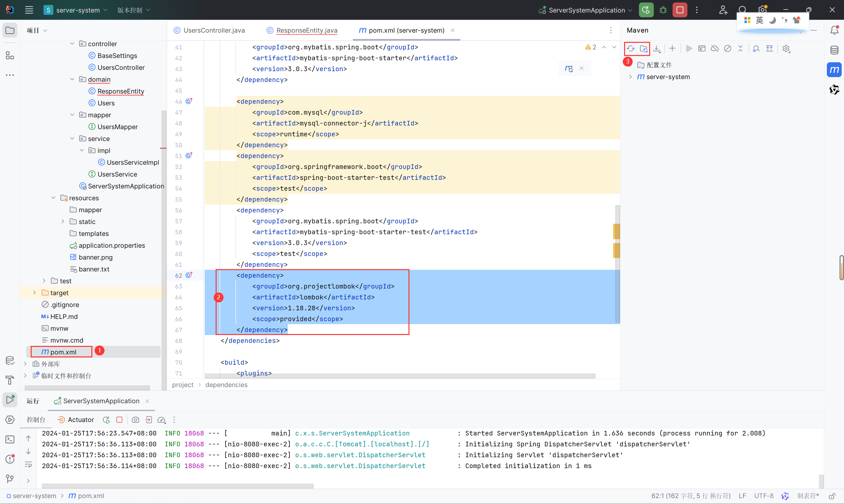Open Search Everywhere magnifier
This screenshot has height=504, width=844.
(x=743, y=10)
